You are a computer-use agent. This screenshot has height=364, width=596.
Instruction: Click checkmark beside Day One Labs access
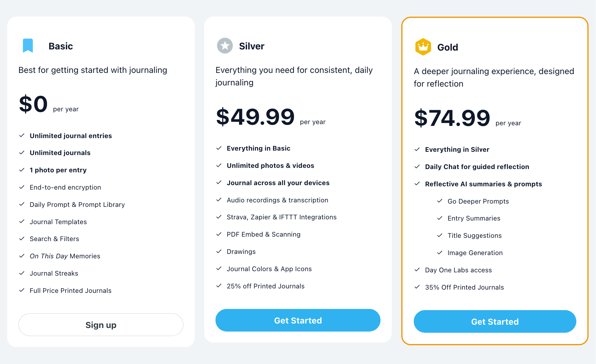pyautogui.click(x=417, y=270)
